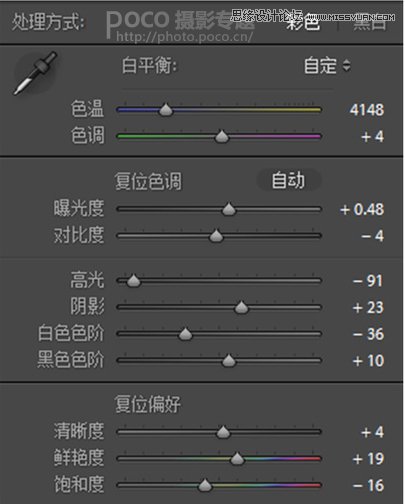The height and width of the screenshot is (504, 405).
Task: Click the 黑色色阶 slider handle
Action: [x=229, y=360]
